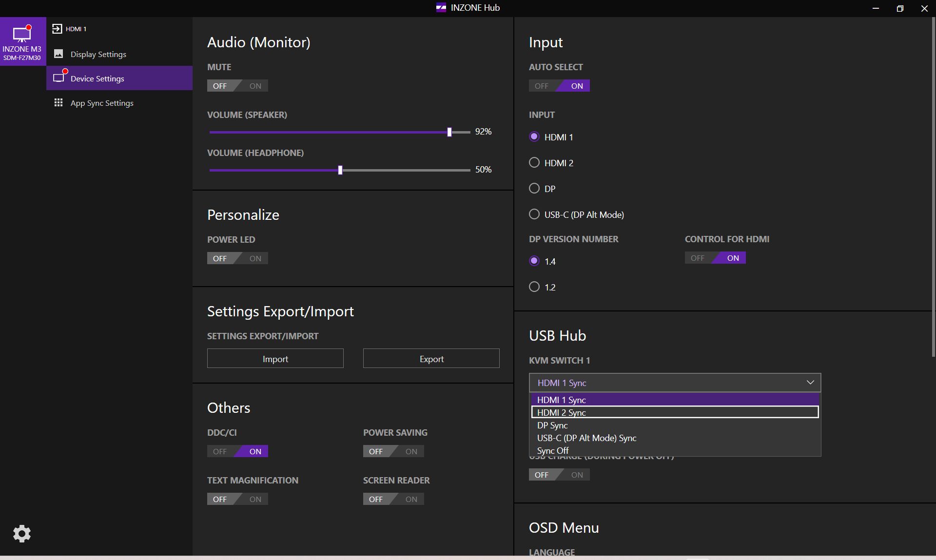Choose HDMI 2 Sync from dropdown list
Image resolution: width=936 pixels, height=560 pixels.
(x=675, y=412)
